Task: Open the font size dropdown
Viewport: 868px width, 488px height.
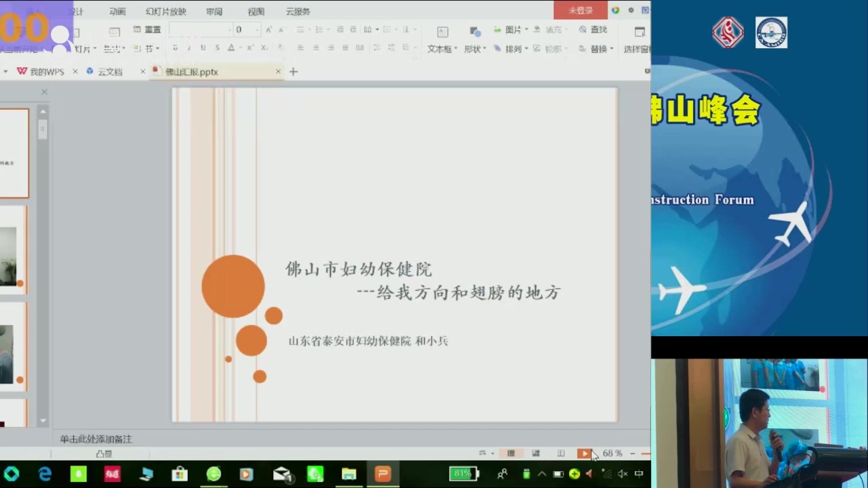Action: pos(256,30)
